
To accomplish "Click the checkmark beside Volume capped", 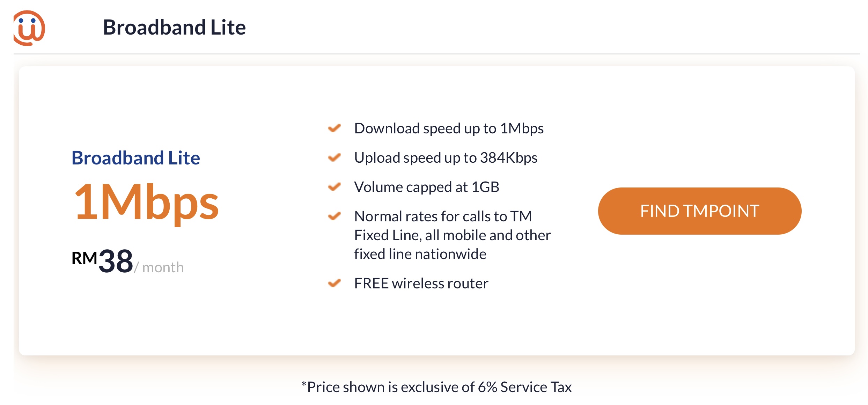I will [x=334, y=187].
